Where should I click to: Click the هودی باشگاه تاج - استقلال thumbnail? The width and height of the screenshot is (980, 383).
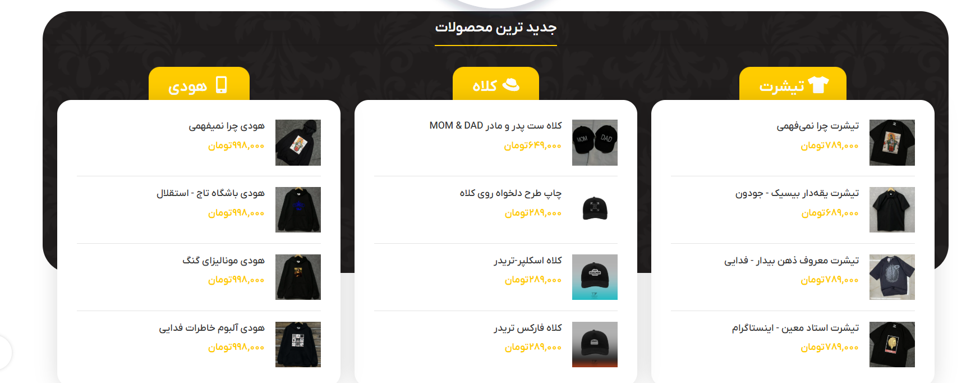[298, 209]
